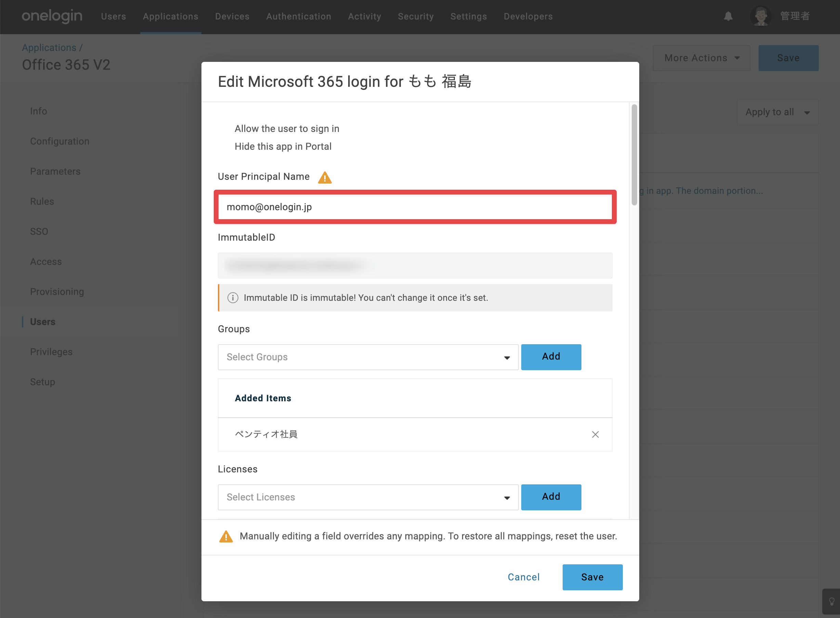The width and height of the screenshot is (840, 618).
Task: Click the 'Added Items' header
Action: pos(263,399)
